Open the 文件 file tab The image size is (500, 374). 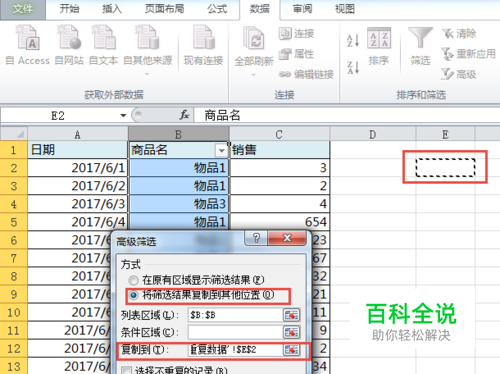coord(23,9)
